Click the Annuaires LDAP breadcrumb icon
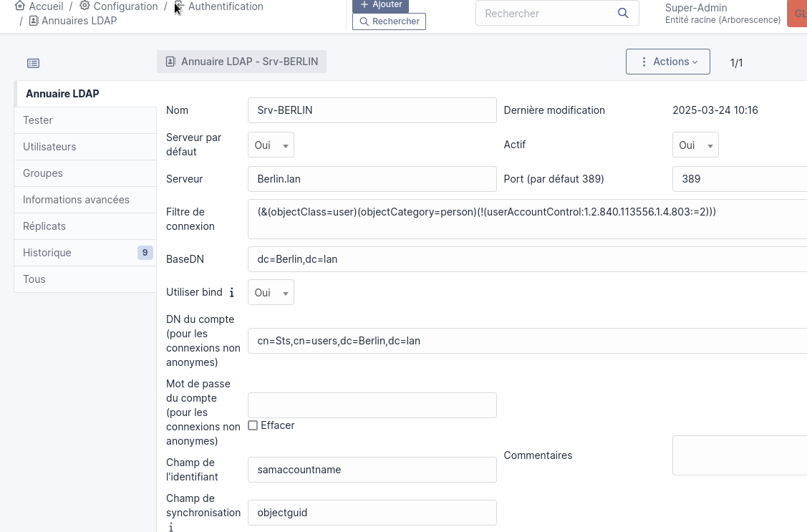 (34, 21)
